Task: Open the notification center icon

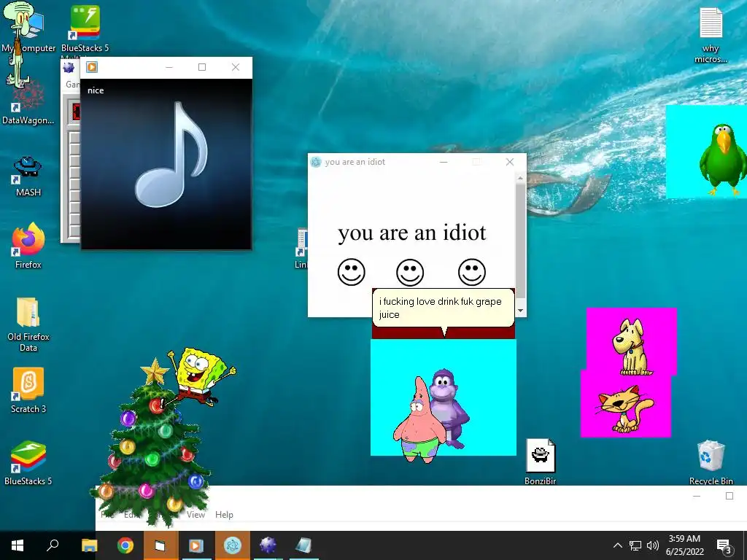Action: pyautogui.click(x=724, y=545)
